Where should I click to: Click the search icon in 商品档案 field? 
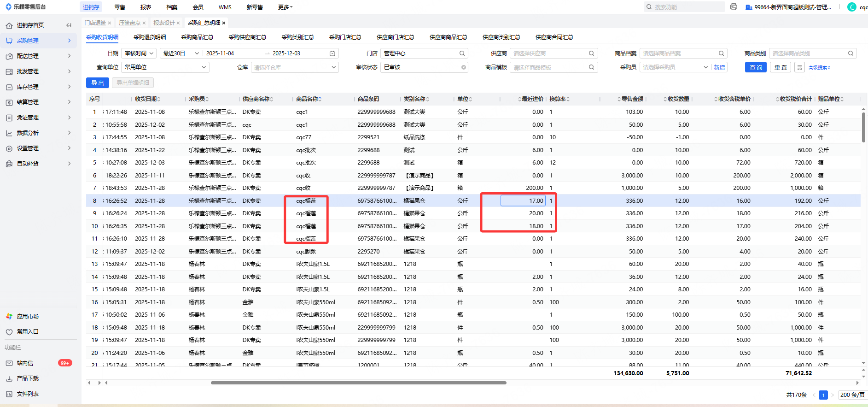click(721, 53)
